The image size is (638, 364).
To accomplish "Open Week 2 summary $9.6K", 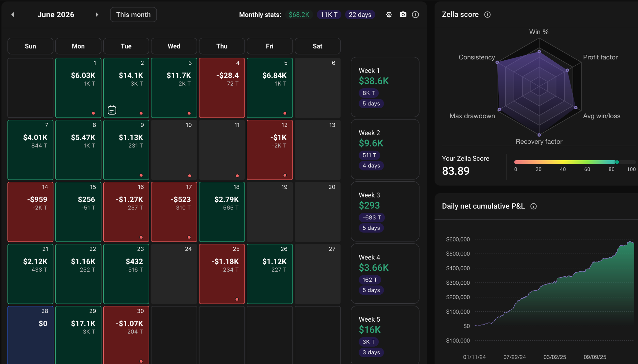I will [x=385, y=149].
